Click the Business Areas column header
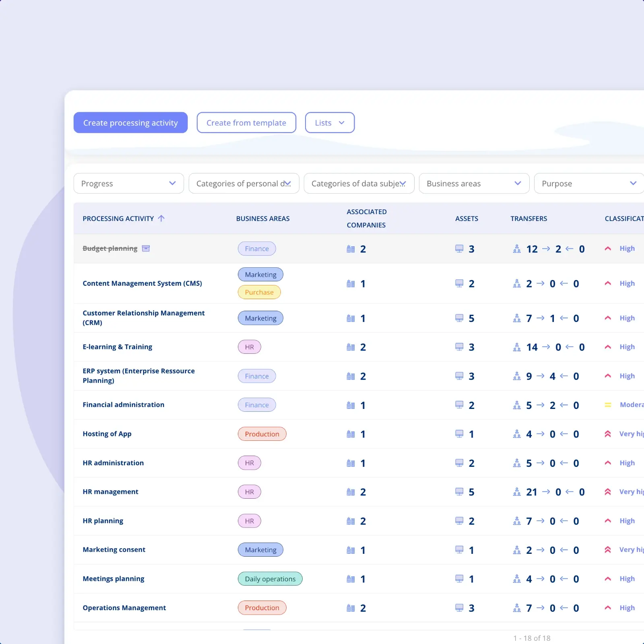The width and height of the screenshot is (644, 644). pyautogui.click(x=263, y=219)
